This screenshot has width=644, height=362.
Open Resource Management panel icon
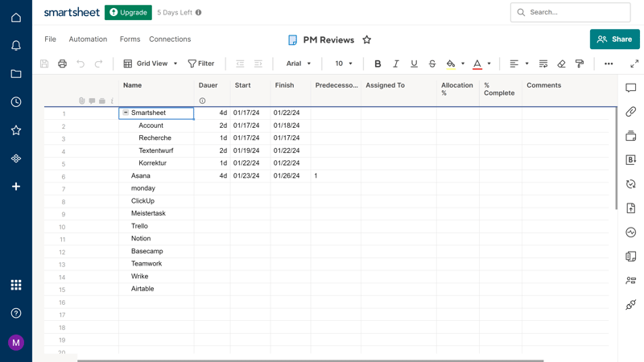pyautogui.click(x=631, y=281)
